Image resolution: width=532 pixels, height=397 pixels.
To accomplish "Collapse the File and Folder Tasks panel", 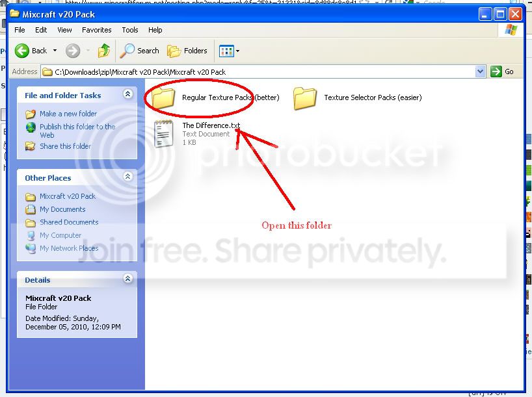I will point(127,95).
